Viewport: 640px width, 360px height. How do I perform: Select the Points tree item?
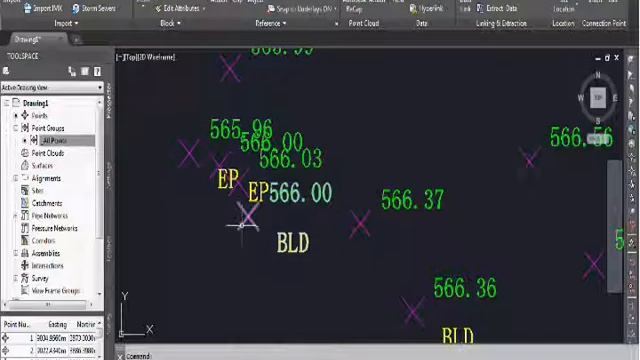point(39,116)
